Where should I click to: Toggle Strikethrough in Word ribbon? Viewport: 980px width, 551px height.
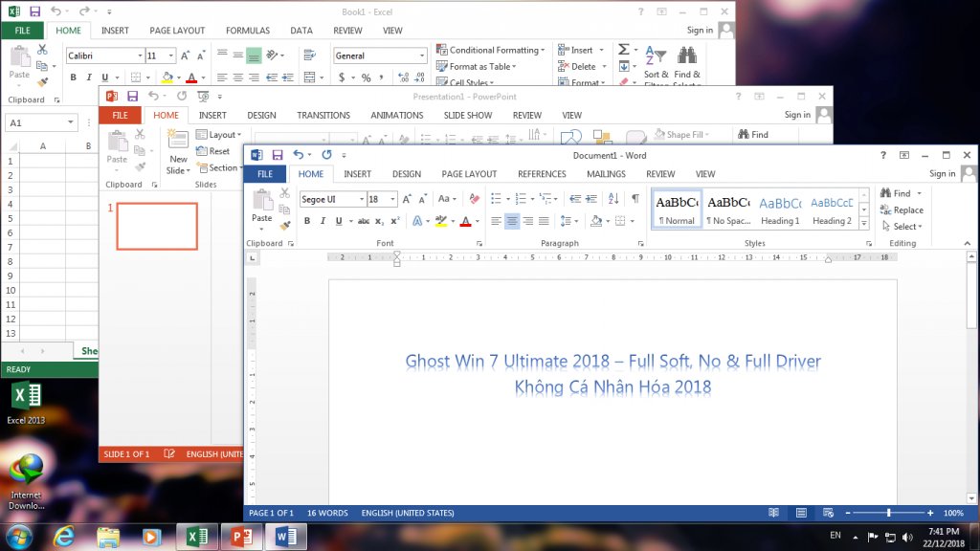tap(363, 221)
